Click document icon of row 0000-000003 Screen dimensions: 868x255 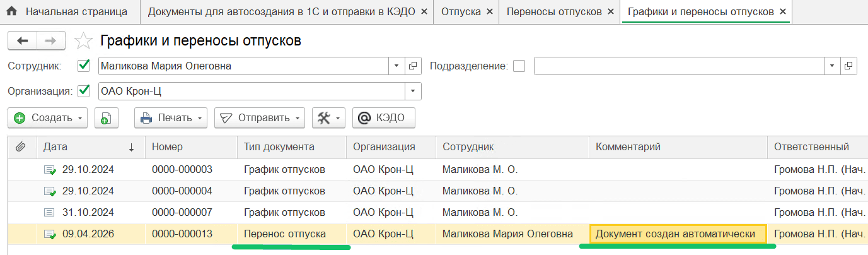50,170
